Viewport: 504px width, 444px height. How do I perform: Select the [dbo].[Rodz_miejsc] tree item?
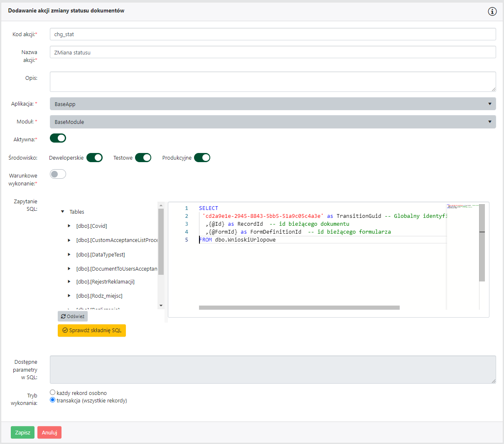pos(99,296)
